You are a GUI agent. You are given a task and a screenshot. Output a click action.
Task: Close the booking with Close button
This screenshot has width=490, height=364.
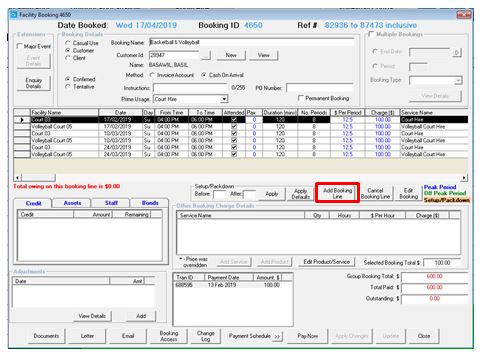pyautogui.click(x=424, y=336)
